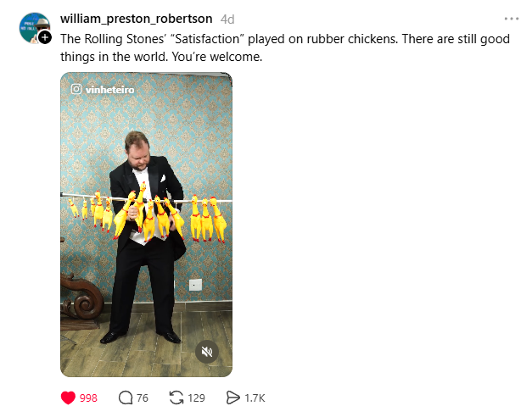532x417 pixels.
Task: Click the 76 replies count
Action: click(143, 398)
